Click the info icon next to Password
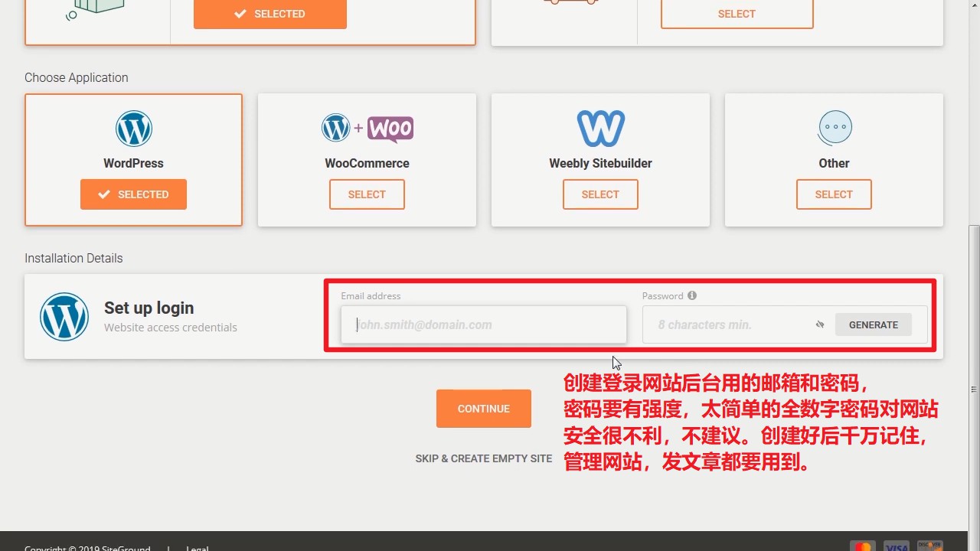Viewport: 980px width, 551px height. (692, 295)
